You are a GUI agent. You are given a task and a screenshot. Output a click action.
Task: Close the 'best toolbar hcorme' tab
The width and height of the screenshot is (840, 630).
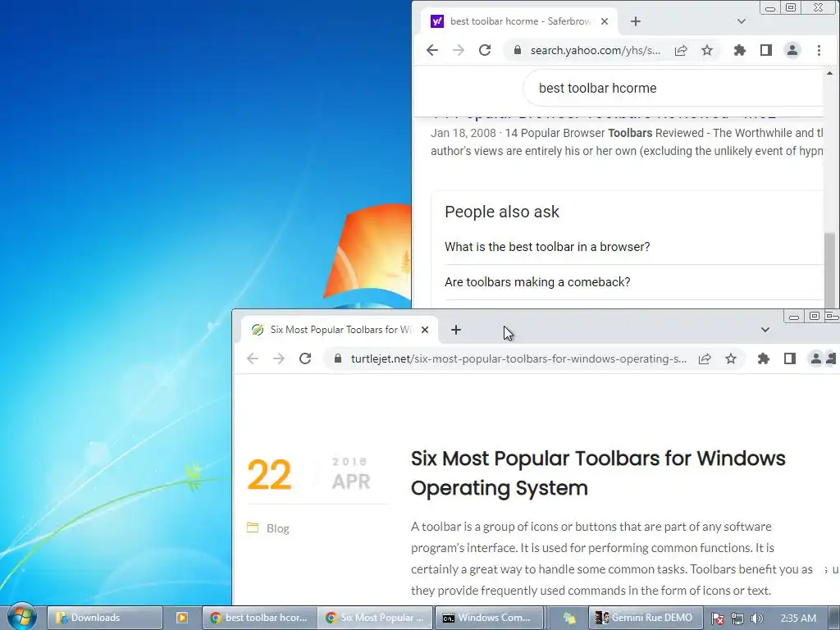pyautogui.click(x=605, y=21)
